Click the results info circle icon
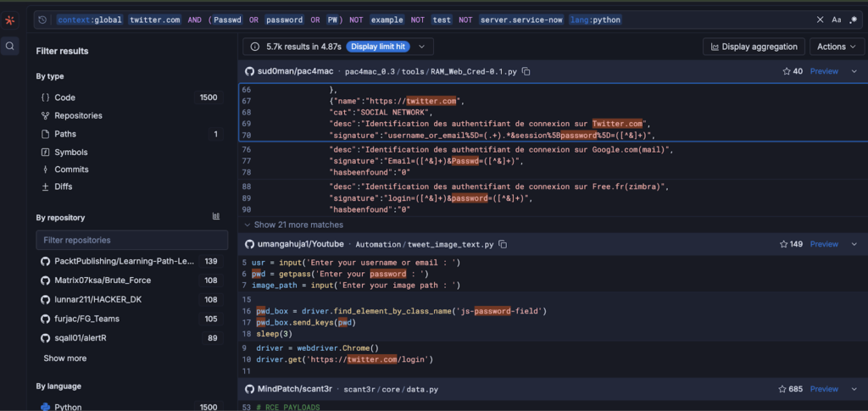The height and width of the screenshot is (411, 868). click(x=254, y=47)
